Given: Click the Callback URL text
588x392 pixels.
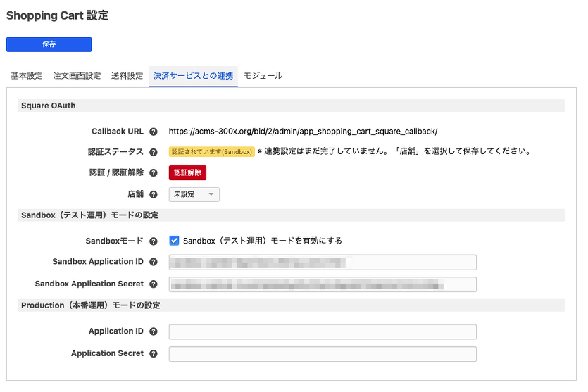Looking at the screenshot, I should 303,132.
